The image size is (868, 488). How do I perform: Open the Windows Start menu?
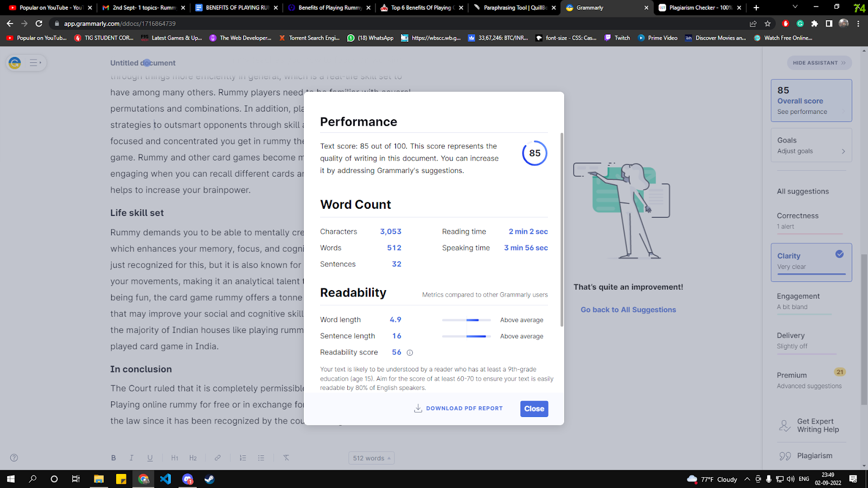11,479
